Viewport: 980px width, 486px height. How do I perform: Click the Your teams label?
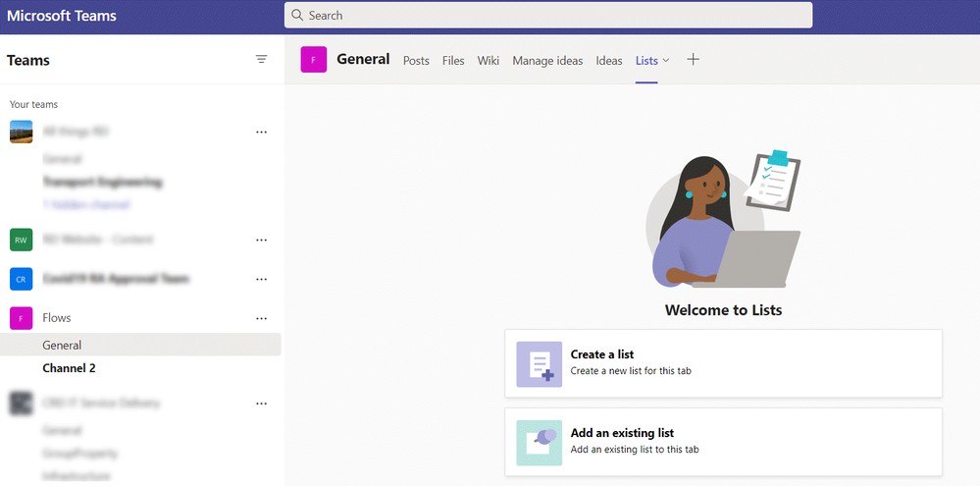pyautogui.click(x=33, y=104)
